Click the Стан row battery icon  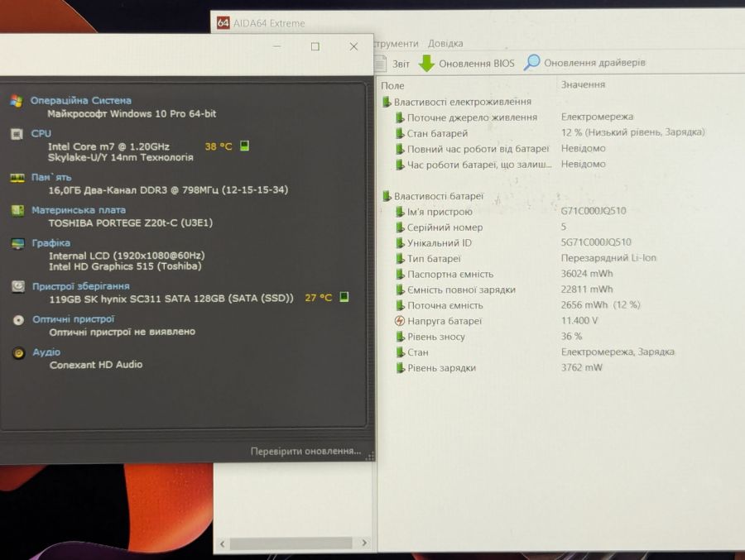coord(400,352)
